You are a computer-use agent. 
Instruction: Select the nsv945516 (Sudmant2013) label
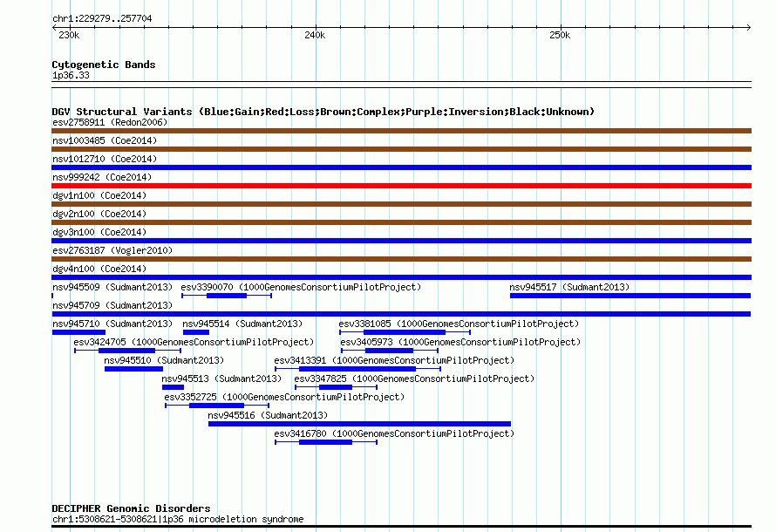tap(268, 415)
